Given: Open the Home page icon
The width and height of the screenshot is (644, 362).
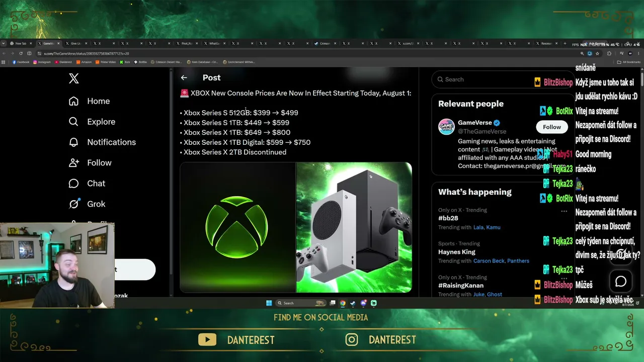Looking at the screenshot, I should click(73, 101).
